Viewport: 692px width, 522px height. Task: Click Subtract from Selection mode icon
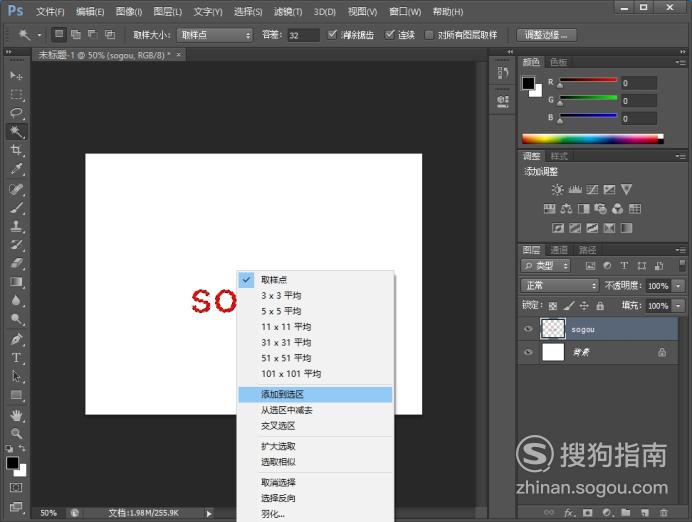tap(93, 34)
